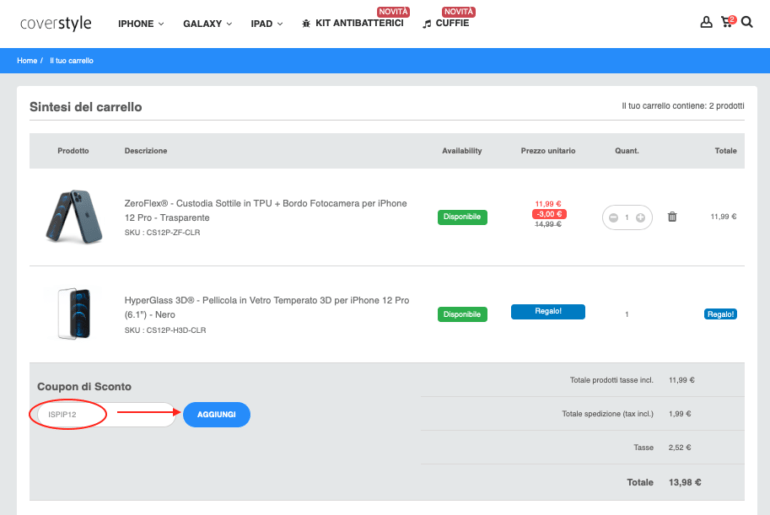Delete ZeroFlex item with trash icon

[x=672, y=217]
